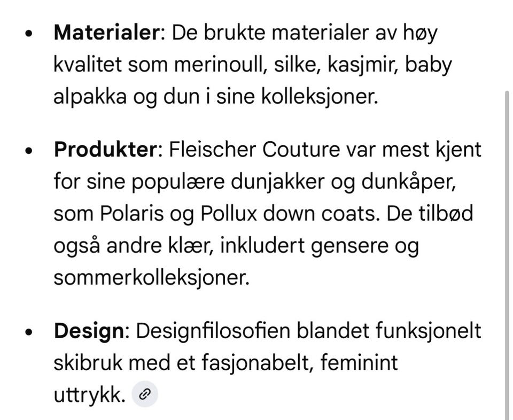Image resolution: width=513 pixels, height=420 pixels.
Task: Click the bold "Design" heading
Action: [88, 331]
